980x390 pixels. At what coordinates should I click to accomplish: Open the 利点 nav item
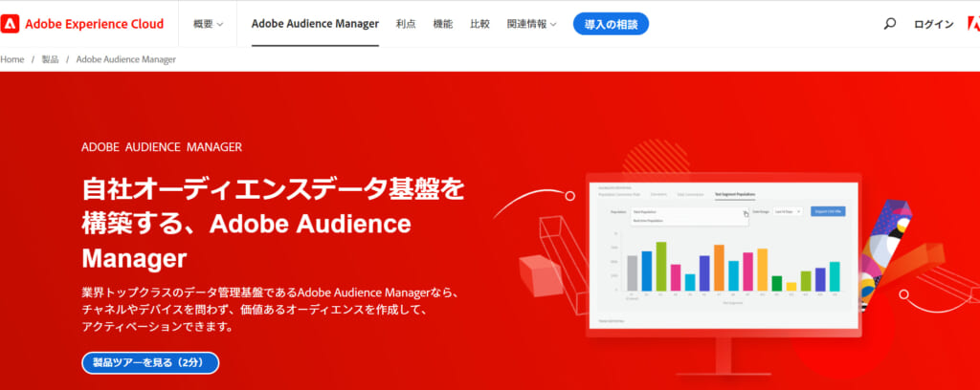[406, 24]
